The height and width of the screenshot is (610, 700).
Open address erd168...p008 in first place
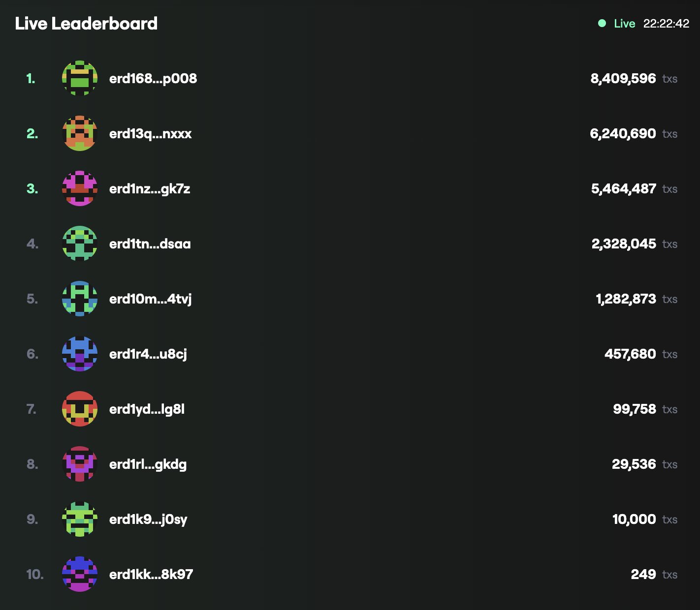tap(153, 79)
